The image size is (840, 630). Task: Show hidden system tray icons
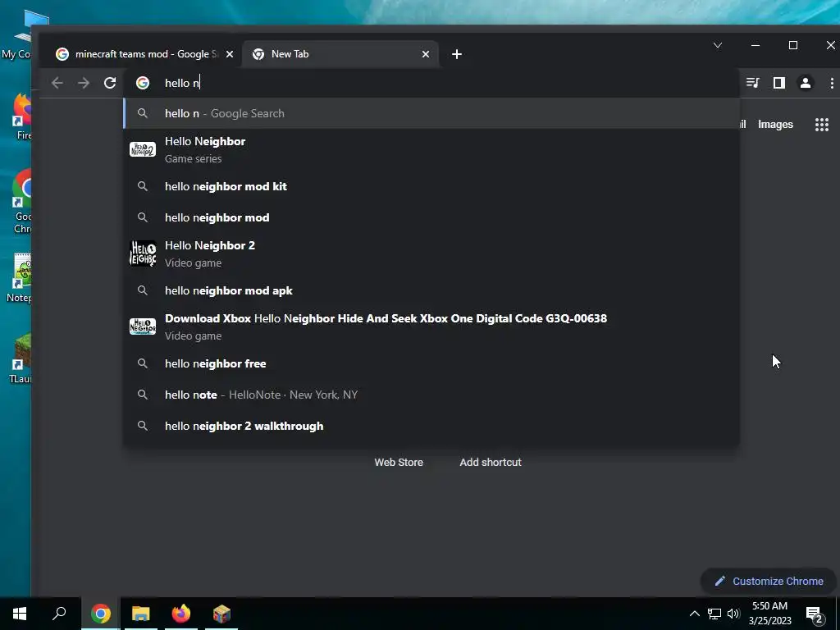(x=694, y=614)
